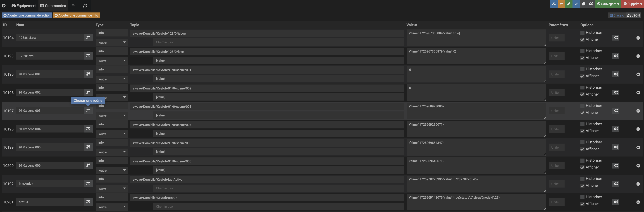Click the green pencil edit icon
Screen dimensions: 644x212
568,4
